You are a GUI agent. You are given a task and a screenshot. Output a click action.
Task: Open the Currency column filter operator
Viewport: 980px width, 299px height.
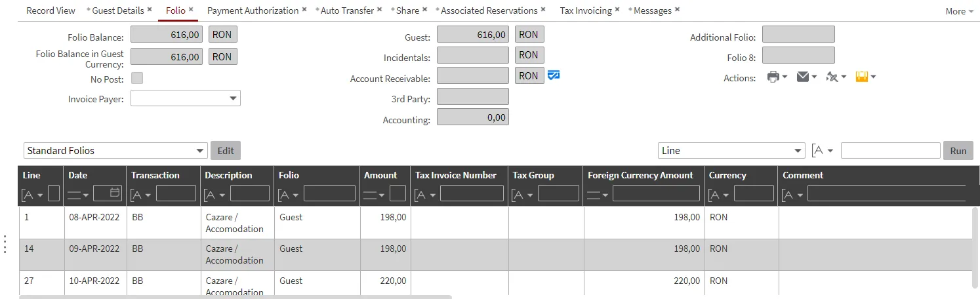click(720, 195)
